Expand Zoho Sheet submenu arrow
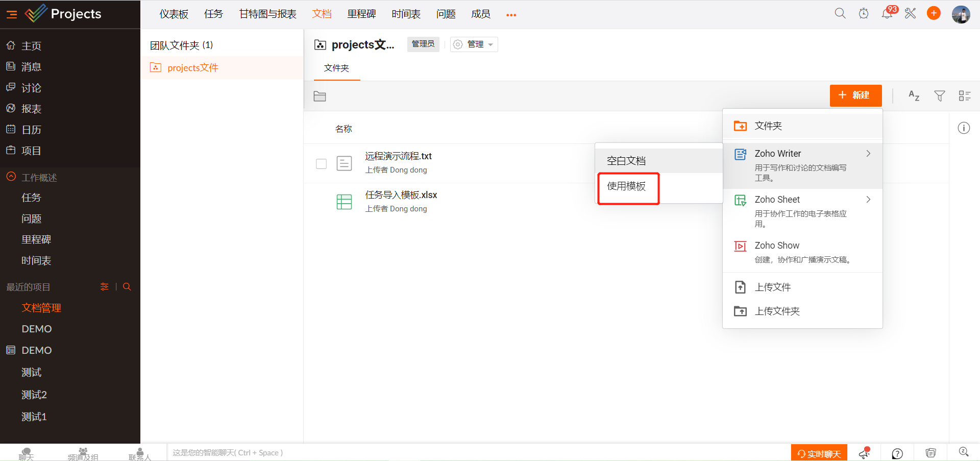 pyautogui.click(x=868, y=200)
